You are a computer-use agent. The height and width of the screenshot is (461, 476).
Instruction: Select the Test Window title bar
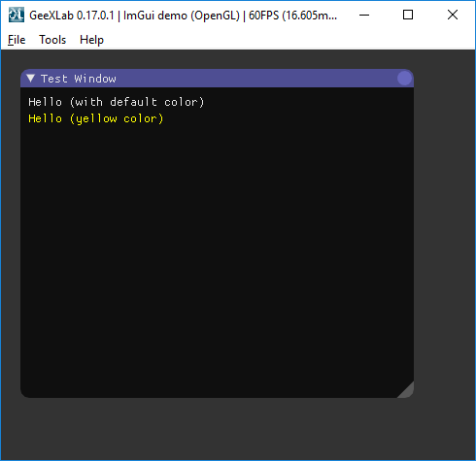click(217, 79)
